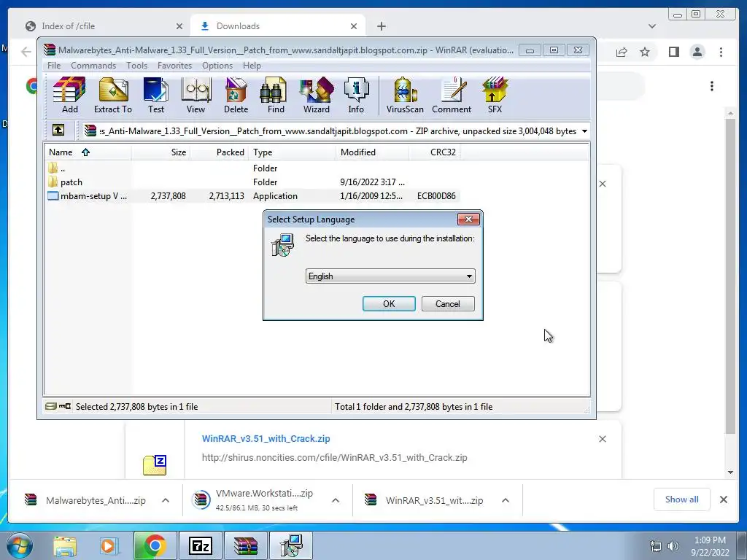
Task: Go up one folder level in WinRAR
Action: [58, 130]
